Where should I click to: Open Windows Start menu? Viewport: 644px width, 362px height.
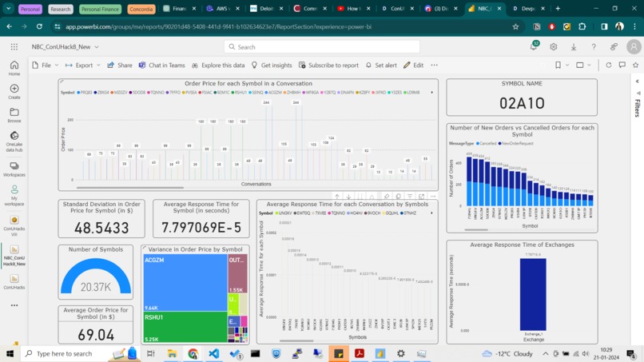click(10, 353)
